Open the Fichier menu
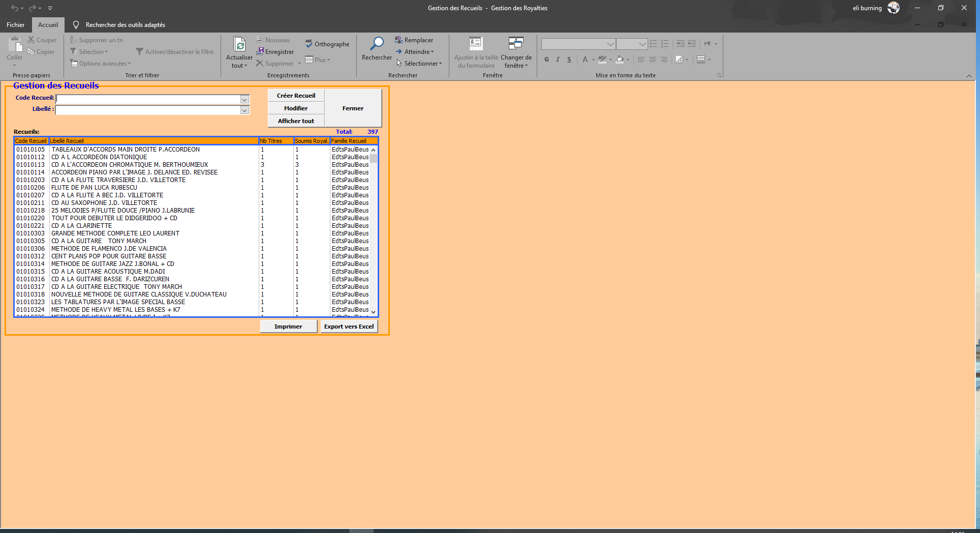 tap(15, 24)
